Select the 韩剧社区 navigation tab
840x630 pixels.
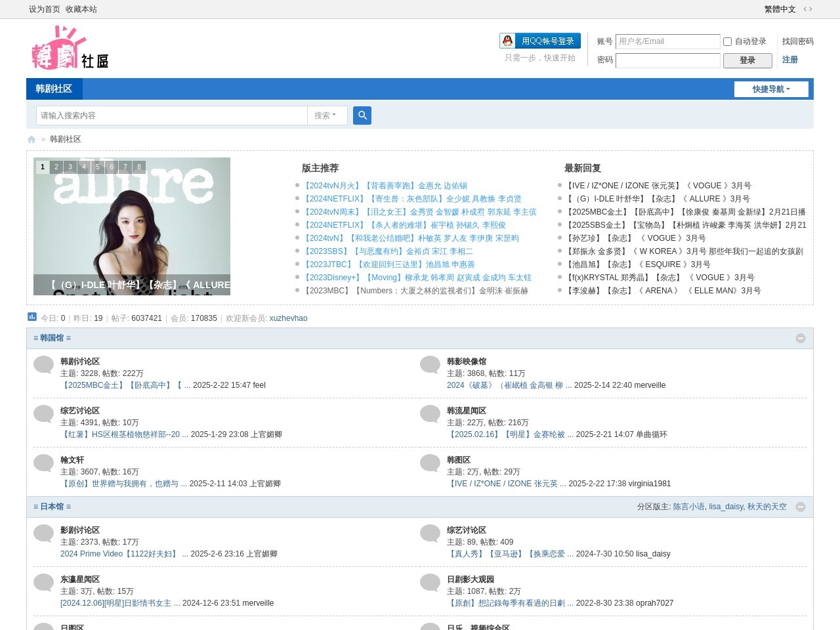point(54,89)
